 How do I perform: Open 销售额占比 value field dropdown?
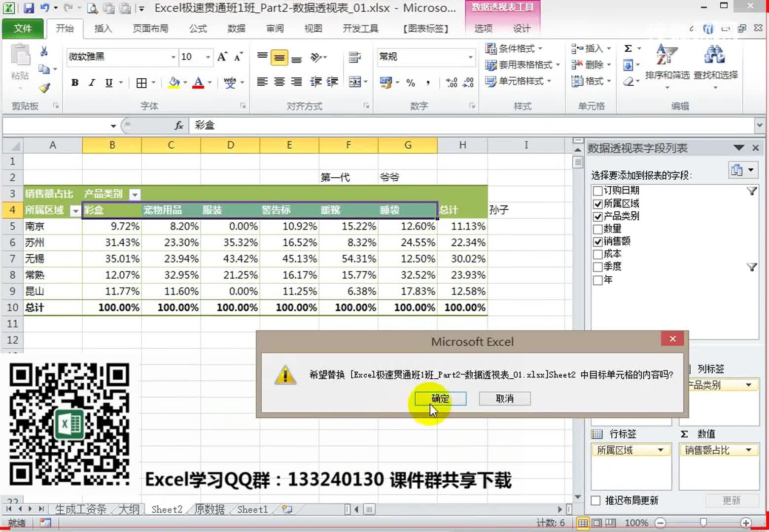[748, 450]
